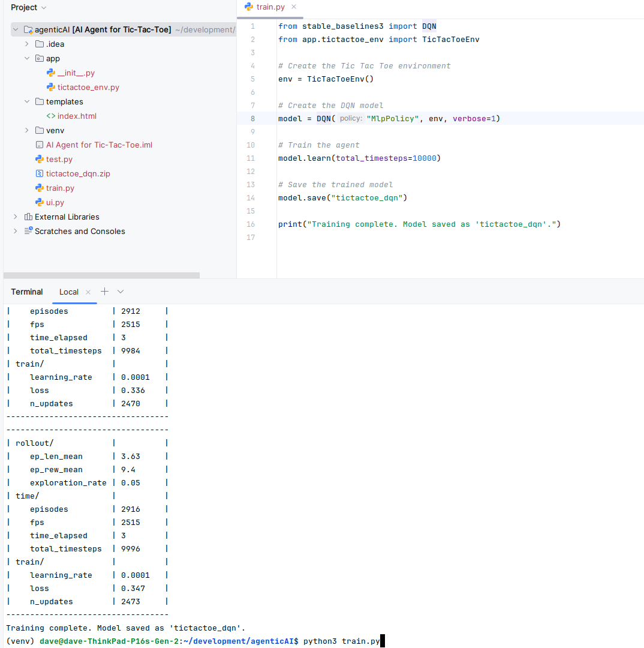Image resolution: width=644 pixels, height=648 pixels.
Task: Switch to the Local terminal tab
Action: pyautogui.click(x=68, y=292)
